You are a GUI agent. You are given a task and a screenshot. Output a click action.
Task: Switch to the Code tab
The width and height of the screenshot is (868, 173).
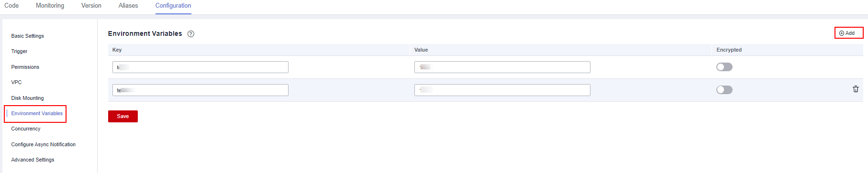pyautogui.click(x=11, y=6)
